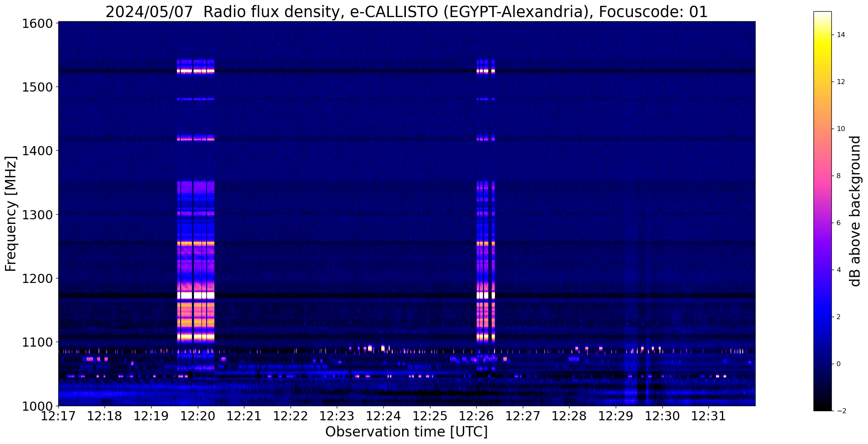Viewport: 868px width, 444px height.
Task: Click the burst near 12:26 at 1175 MHz
Action: [486, 295]
